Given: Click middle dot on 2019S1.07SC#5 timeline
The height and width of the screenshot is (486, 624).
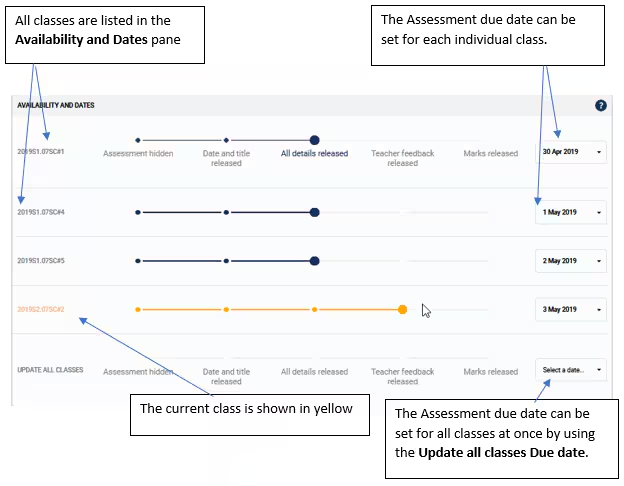Looking at the screenshot, I should click(226, 261).
